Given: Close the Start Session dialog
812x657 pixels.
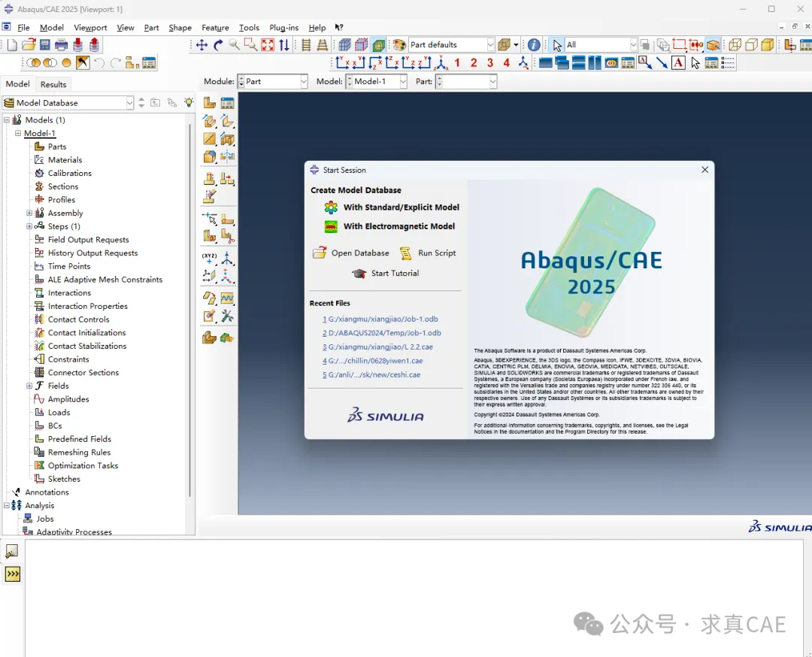Looking at the screenshot, I should [x=704, y=170].
